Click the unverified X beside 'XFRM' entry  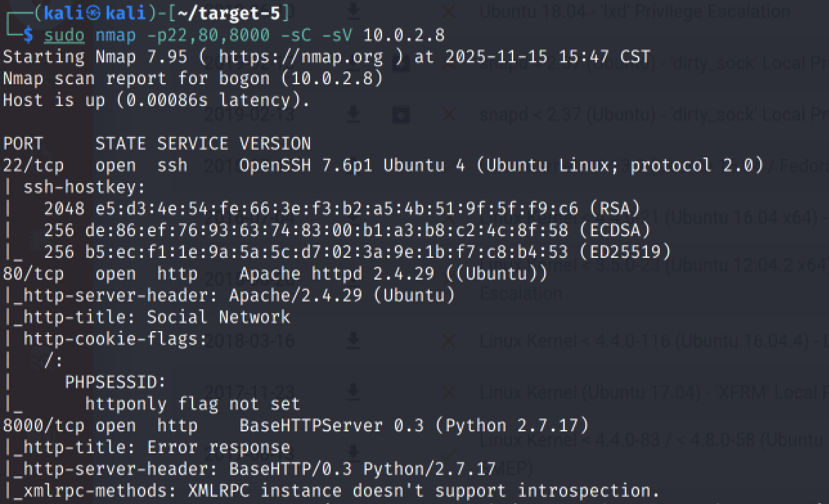449,391
